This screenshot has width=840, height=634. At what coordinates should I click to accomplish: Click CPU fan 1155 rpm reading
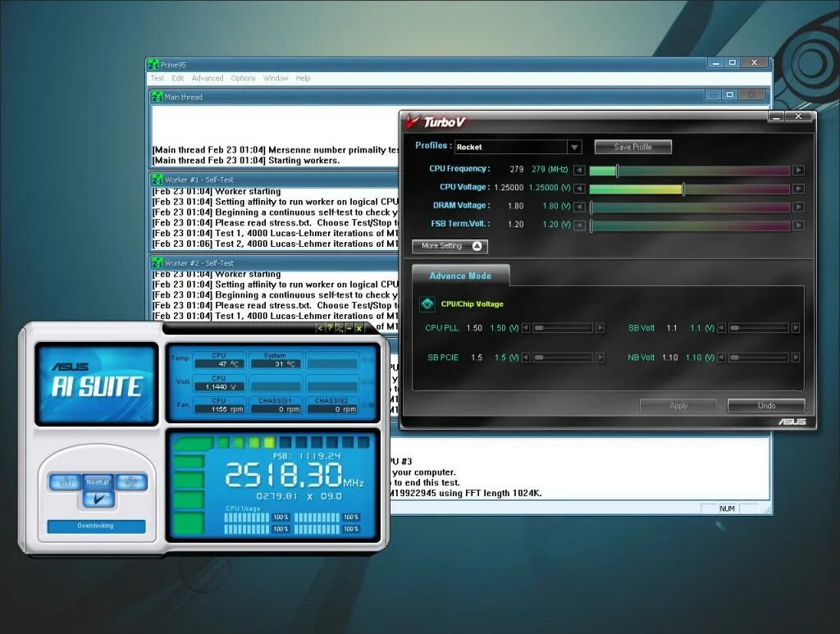pos(220,409)
